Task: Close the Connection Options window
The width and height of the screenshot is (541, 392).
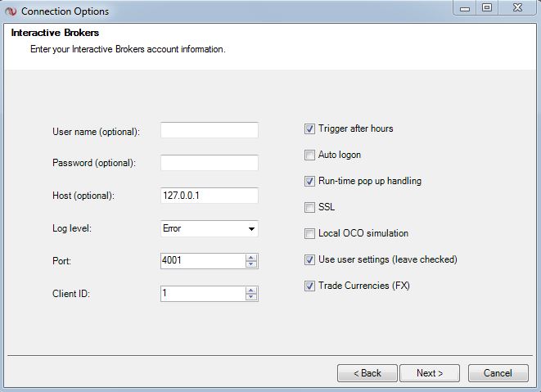Action: (517, 7)
